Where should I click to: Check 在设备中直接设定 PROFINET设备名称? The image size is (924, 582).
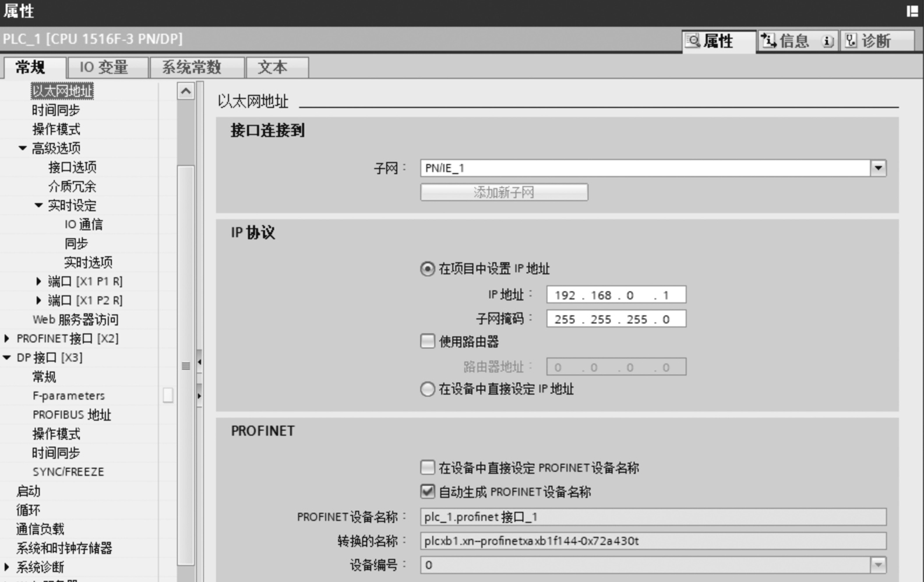click(x=428, y=467)
